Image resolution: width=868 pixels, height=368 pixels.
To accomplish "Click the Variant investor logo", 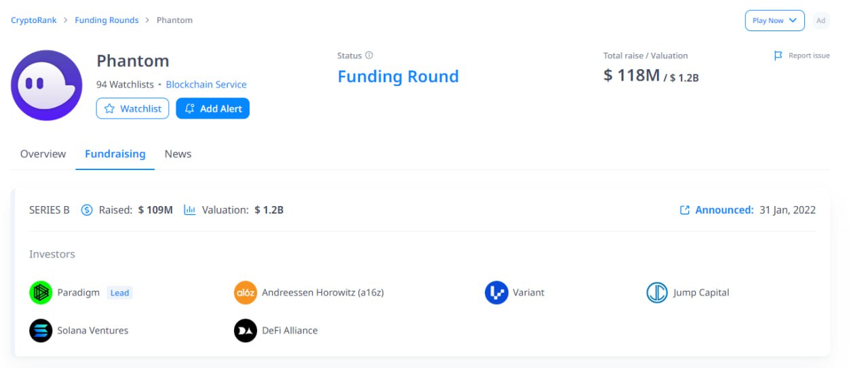I will point(496,293).
